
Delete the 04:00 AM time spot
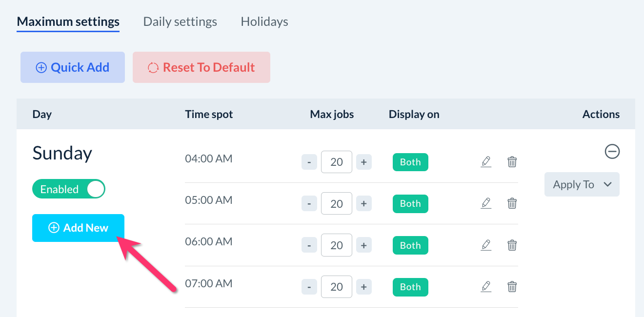pos(512,162)
